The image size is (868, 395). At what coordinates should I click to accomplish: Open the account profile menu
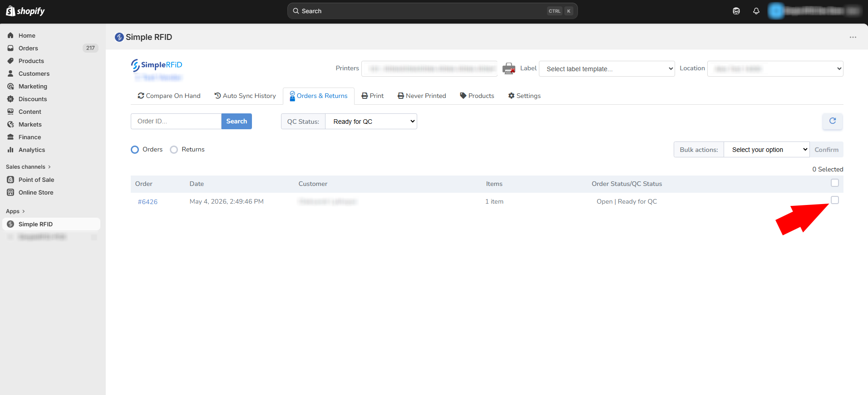814,11
